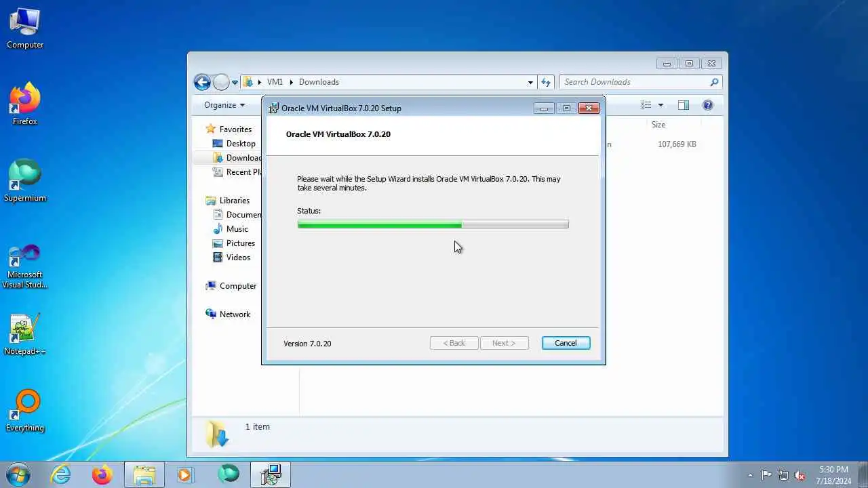Select Favorites in the navigation pane
The image size is (868, 488).
click(x=235, y=129)
